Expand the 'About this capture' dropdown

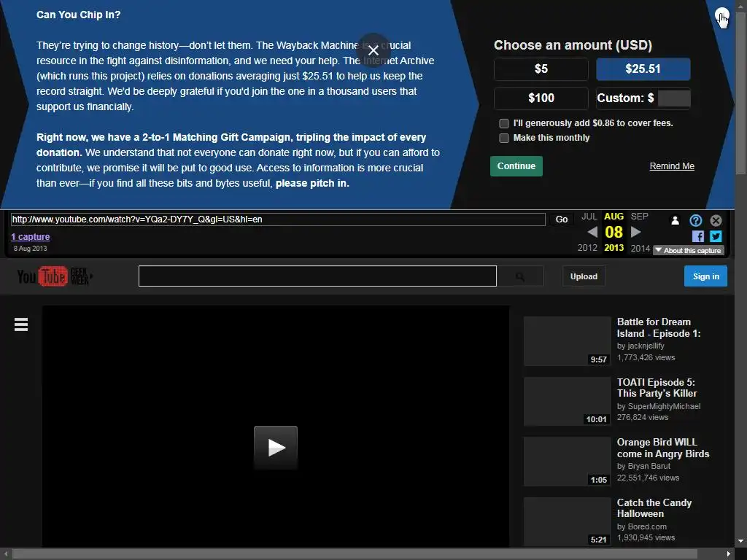coord(689,251)
